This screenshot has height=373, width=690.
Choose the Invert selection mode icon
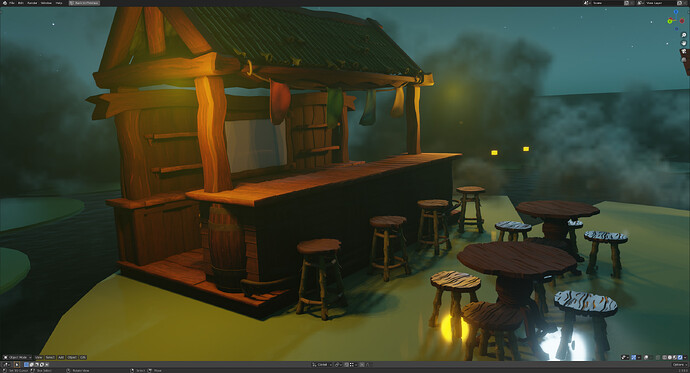click(x=42, y=365)
